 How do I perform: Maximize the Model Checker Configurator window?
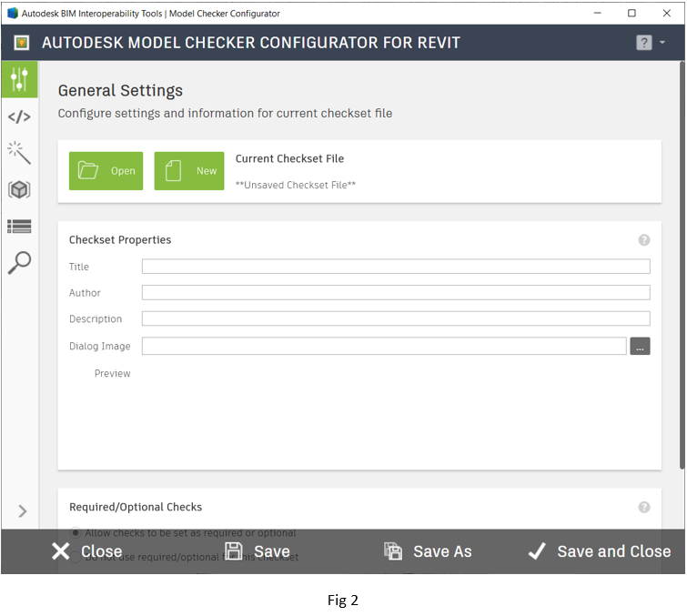pos(631,13)
